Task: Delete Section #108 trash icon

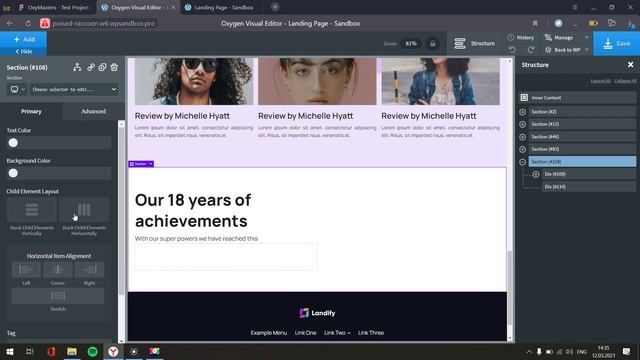Action: pyautogui.click(x=114, y=67)
